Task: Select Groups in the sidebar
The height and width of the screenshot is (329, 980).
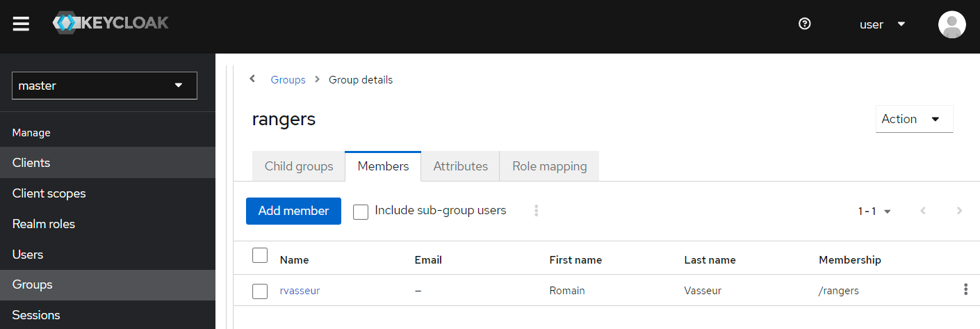Action: [108, 284]
